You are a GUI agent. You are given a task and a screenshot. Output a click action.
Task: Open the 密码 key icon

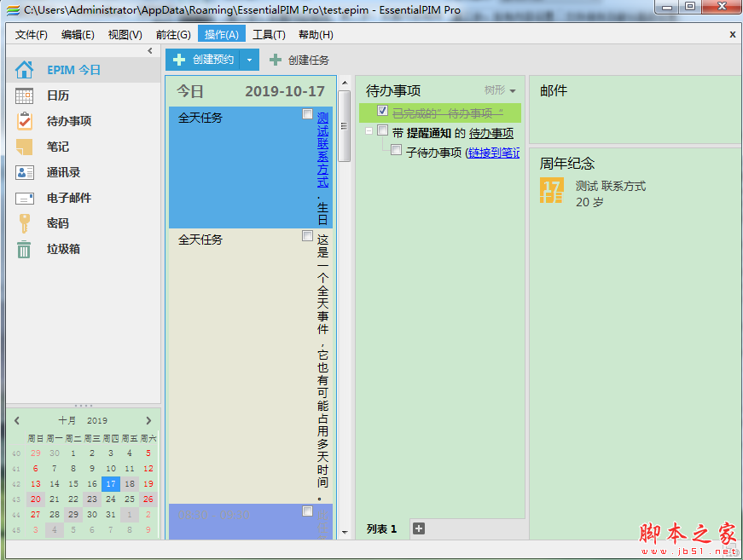(24, 223)
